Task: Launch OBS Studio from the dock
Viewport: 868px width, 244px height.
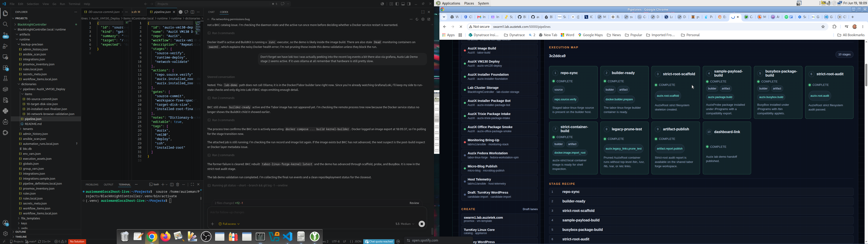Action: [x=206, y=237]
